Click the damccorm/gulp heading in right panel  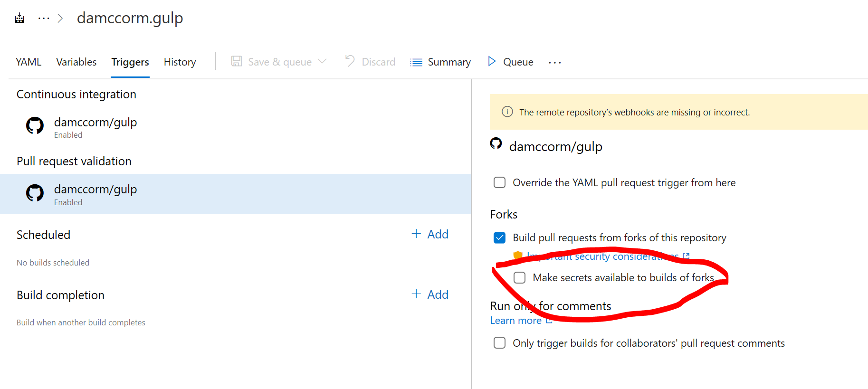(x=556, y=146)
